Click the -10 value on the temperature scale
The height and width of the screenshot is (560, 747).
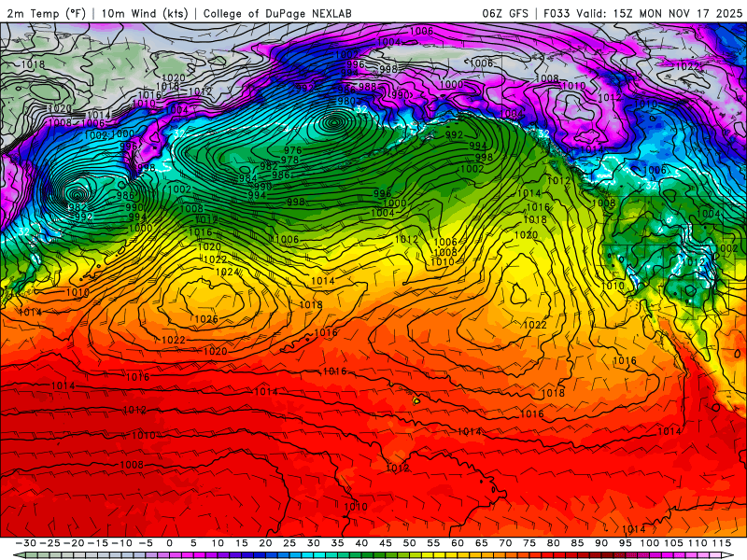tap(121, 543)
